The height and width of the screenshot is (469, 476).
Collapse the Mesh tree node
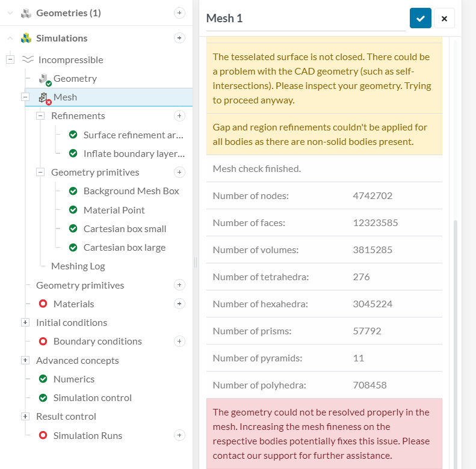pyautogui.click(x=25, y=97)
